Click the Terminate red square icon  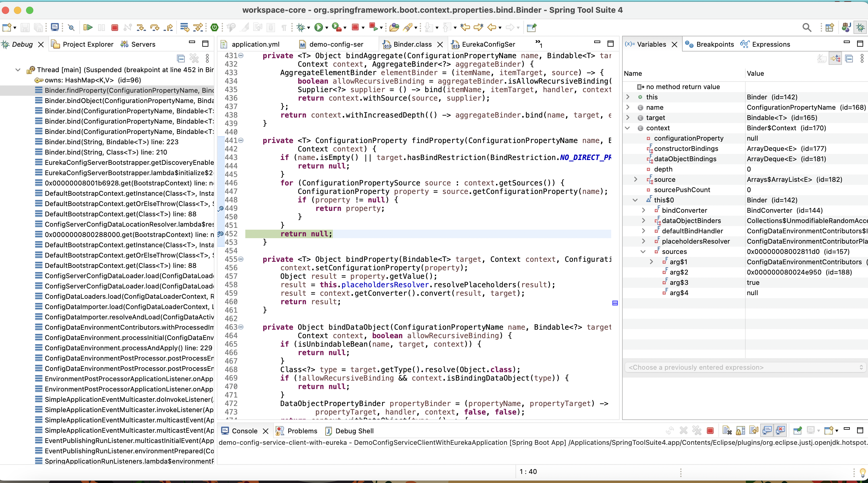point(114,28)
